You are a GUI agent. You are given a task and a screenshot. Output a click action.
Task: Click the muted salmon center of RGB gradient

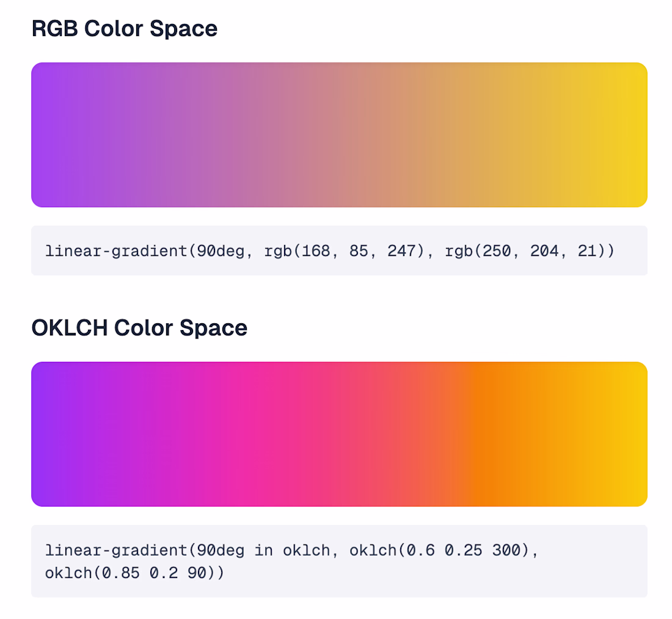click(x=339, y=135)
